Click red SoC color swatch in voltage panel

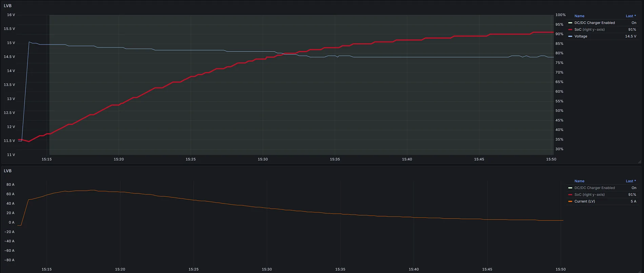click(x=570, y=30)
